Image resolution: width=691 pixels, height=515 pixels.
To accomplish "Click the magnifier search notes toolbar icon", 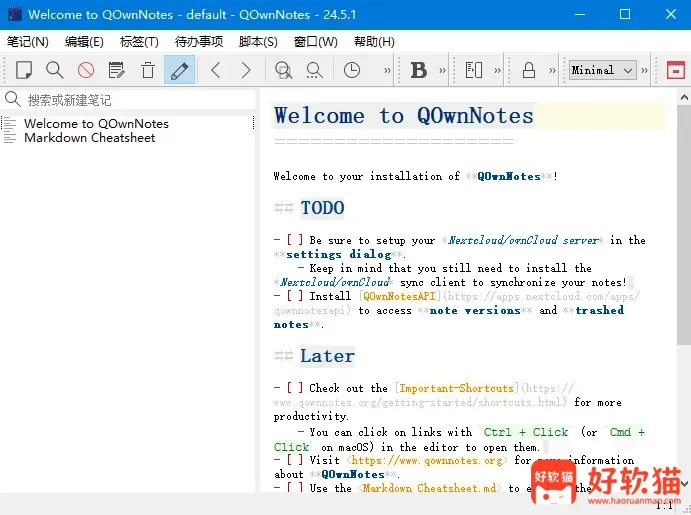I will 55,70.
